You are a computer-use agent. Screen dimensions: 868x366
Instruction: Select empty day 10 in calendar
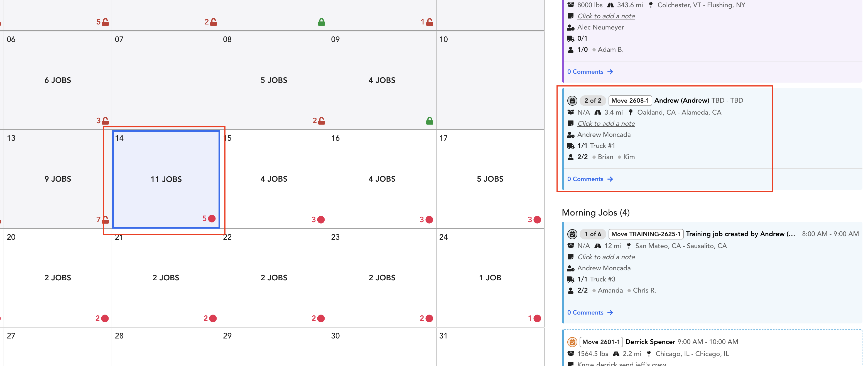point(490,80)
